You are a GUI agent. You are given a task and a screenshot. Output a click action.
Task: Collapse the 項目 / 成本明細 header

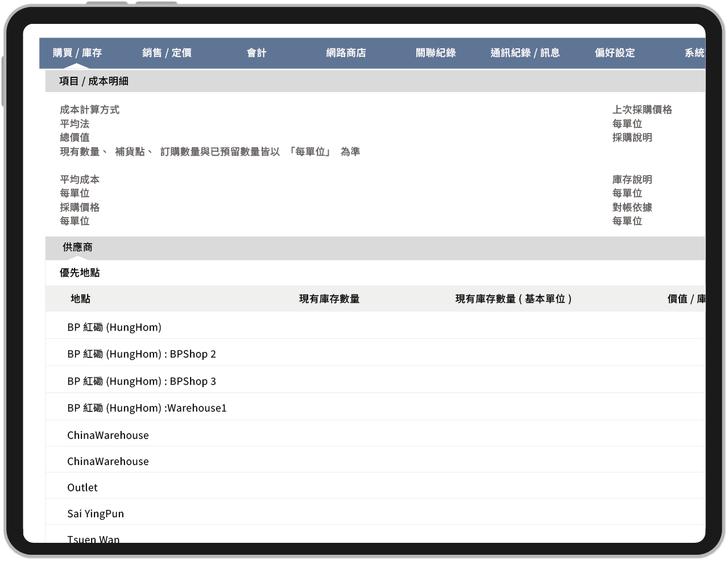(94, 81)
